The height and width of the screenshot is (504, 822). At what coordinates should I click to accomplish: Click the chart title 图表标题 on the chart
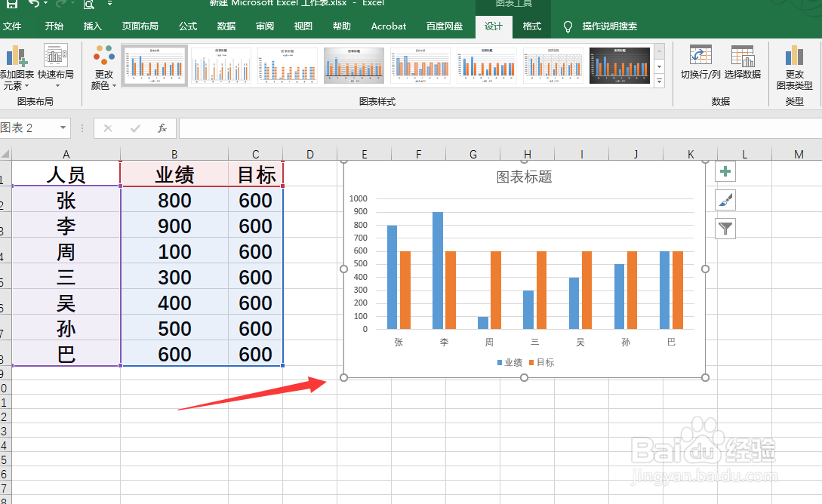(x=525, y=175)
